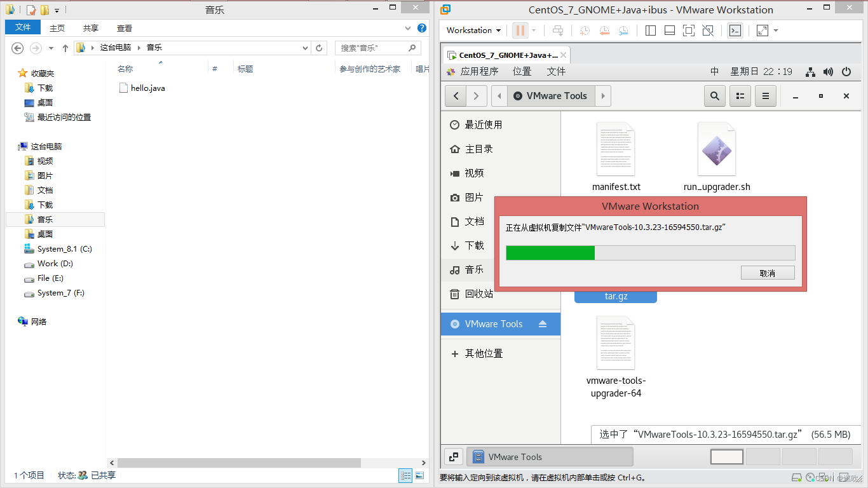Click the path bar left scroll arrow

pyautogui.click(x=499, y=96)
